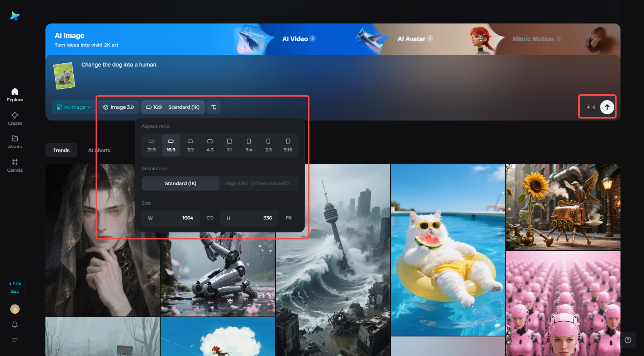Click the width-height link ratio icon
This screenshot has width=644, height=356.
coord(210,218)
